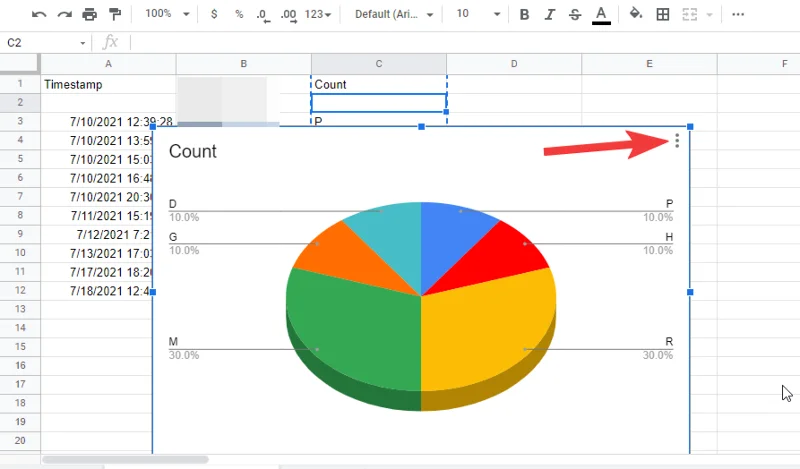
Task: Open the toolbar's more options ellipsis
Action: pos(738,14)
